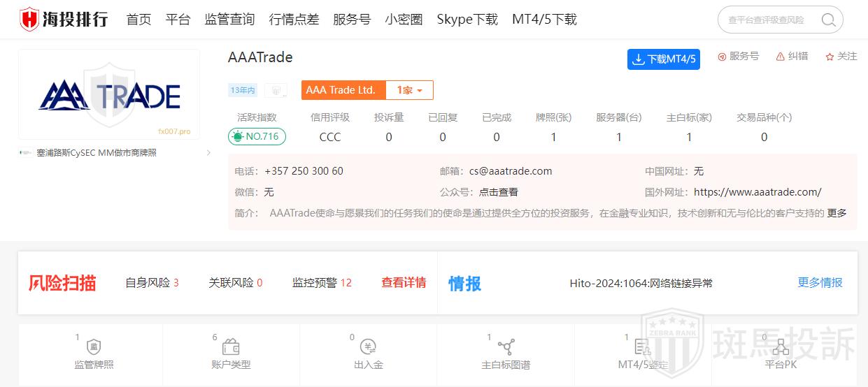
Task: Open the 平台PK comparison icon
Action: pos(780,347)
